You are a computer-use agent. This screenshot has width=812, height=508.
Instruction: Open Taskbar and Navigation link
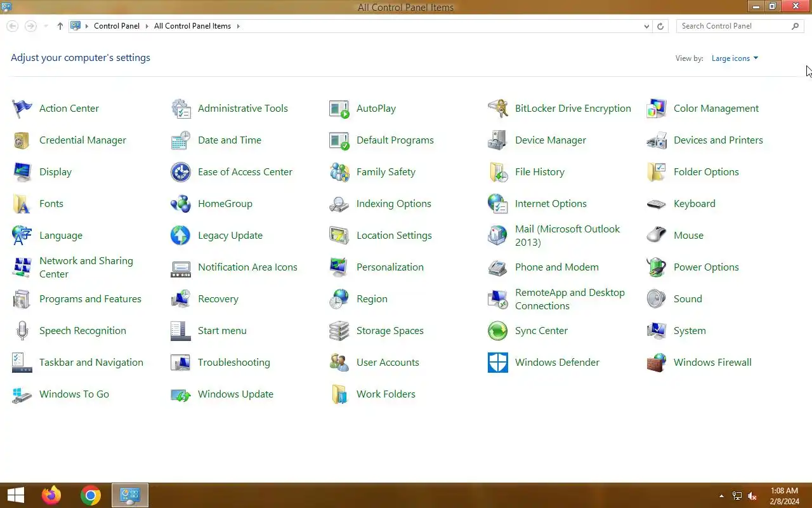tap(91, 363)
